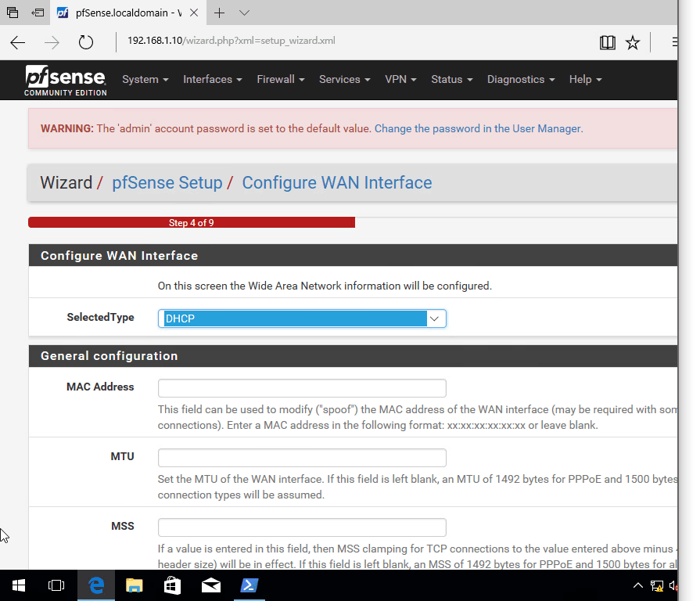This screenshot has height=601, width=700.
Task: Launch PowerShell from the taskbar
Action: pos(249,585)
